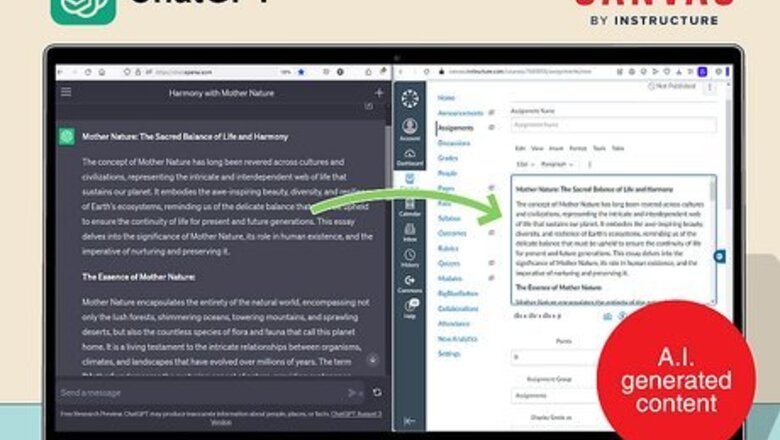
Task: Click the scroll-to-bottom arrow in ChatGPT
Action: (373, 359)
